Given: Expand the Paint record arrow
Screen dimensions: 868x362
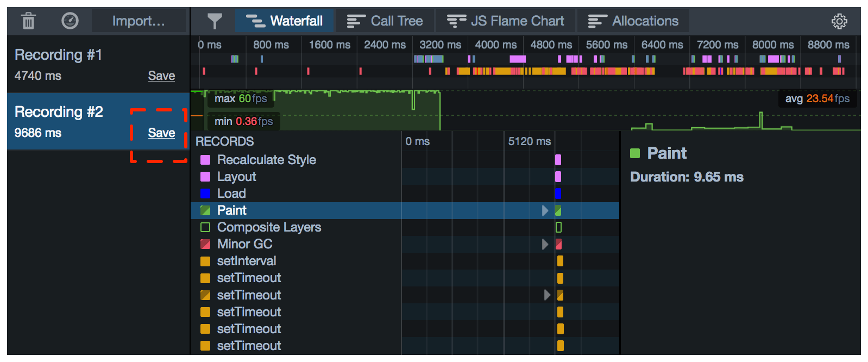Looking at the screenshot, I should point(545,211).
